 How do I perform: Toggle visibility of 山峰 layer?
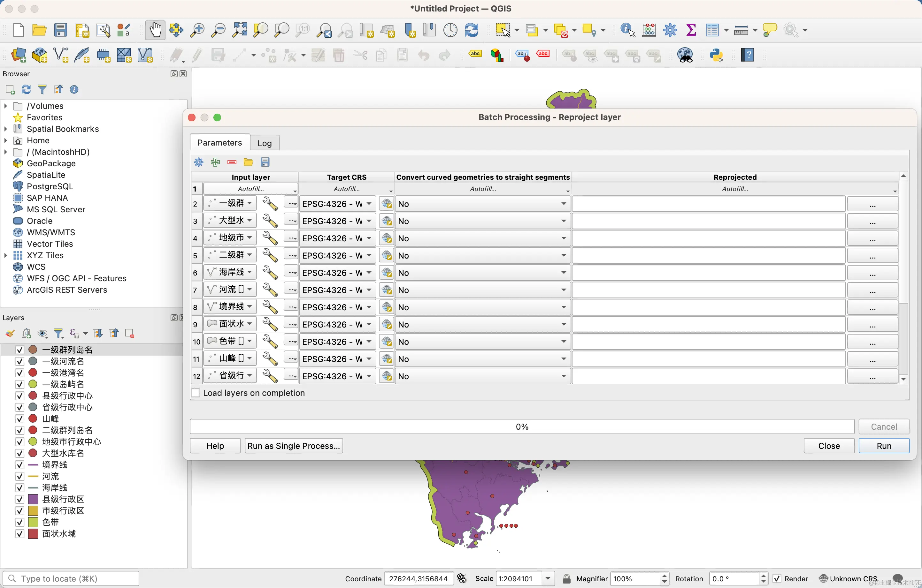(19, 418)
